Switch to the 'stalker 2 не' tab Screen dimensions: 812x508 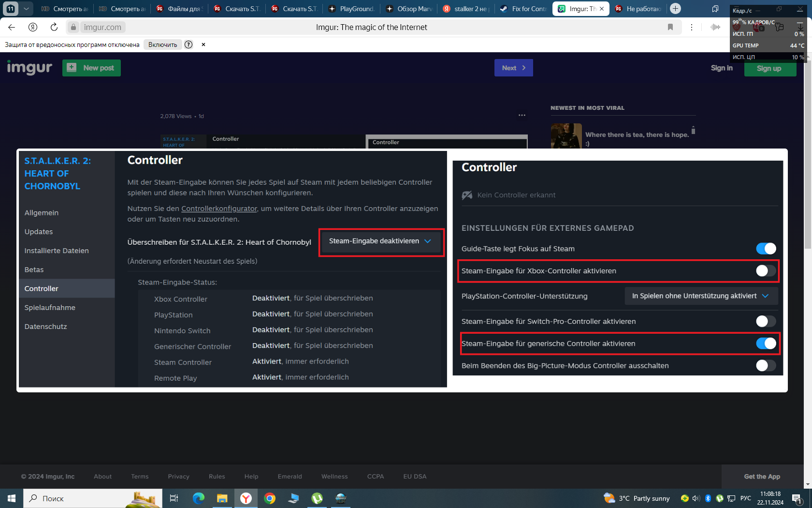point(466,9)
